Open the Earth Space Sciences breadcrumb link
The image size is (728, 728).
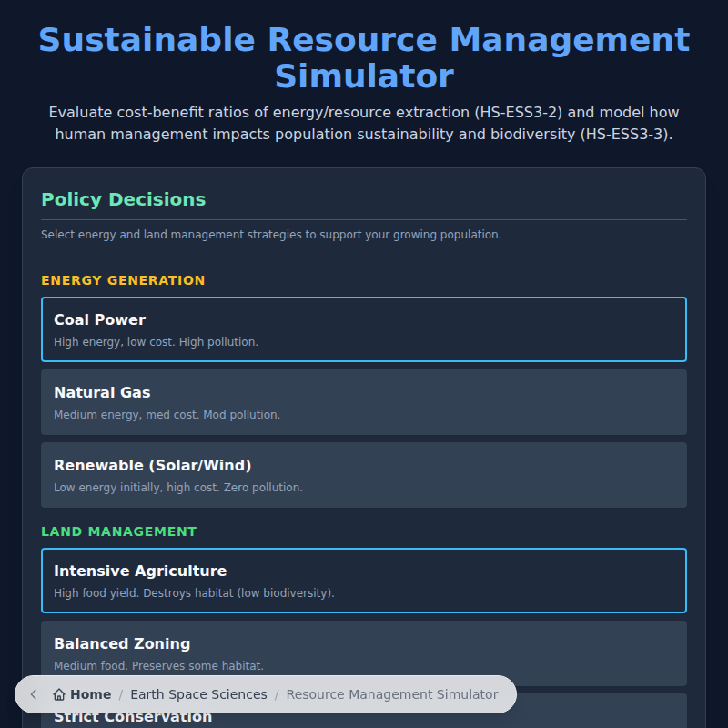198,693
